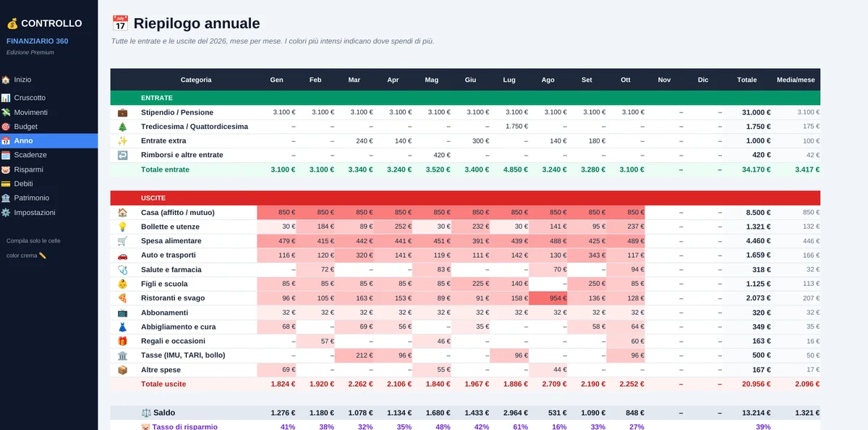Select the Anno sidebar item
Image resolution: width=868 pixels, height=430 pixels.
coord(48,140)
